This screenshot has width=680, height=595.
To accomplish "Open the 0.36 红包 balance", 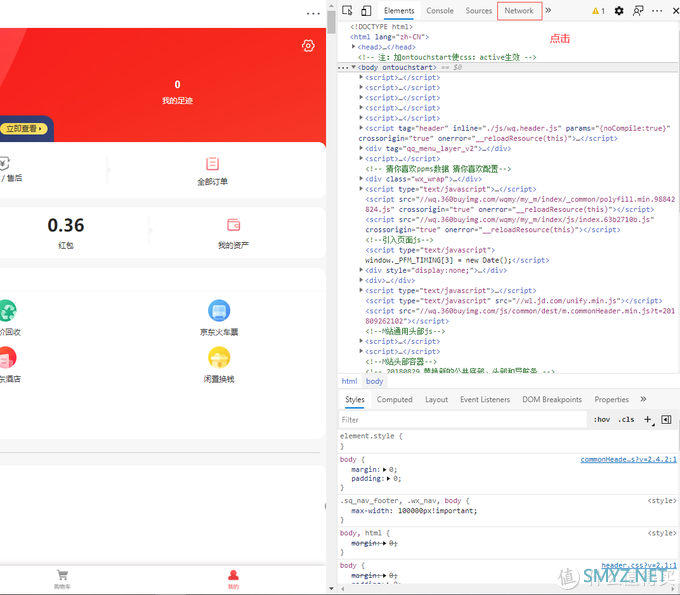I will 66,232.
